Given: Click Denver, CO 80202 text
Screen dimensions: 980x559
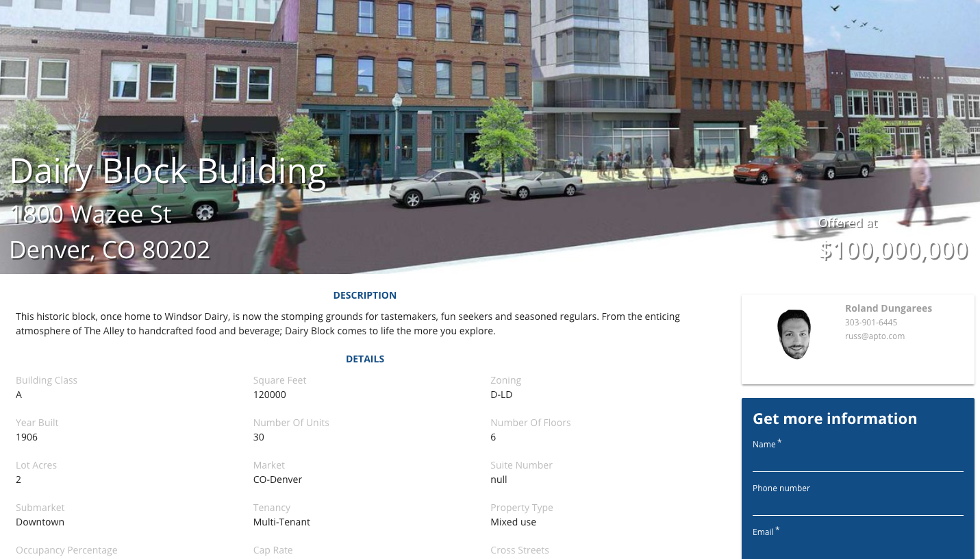Looking at the screenshot, I should (110, 249).
